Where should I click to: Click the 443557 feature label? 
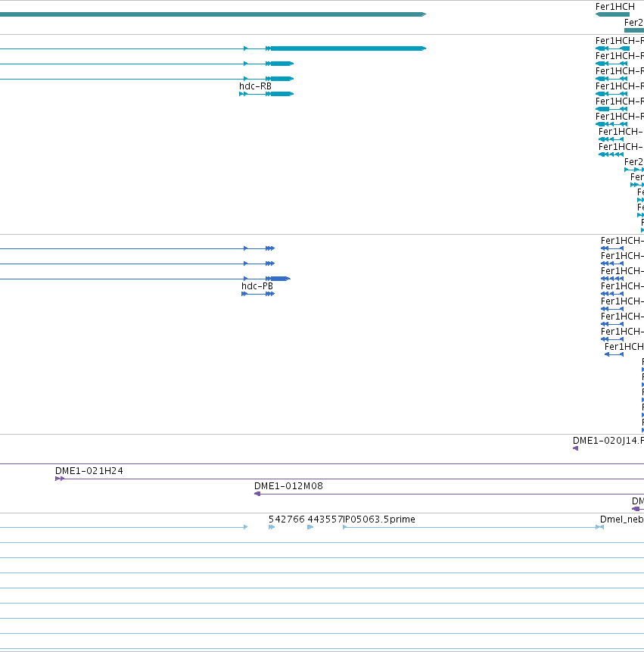(x=325, y=519)
